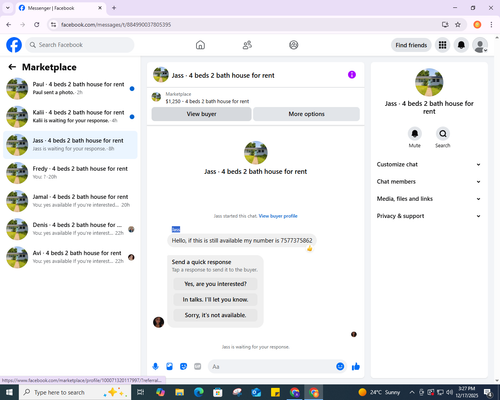Go back using the Marketplace back arrow
500x400 pixels.
[x=12, y=67]
